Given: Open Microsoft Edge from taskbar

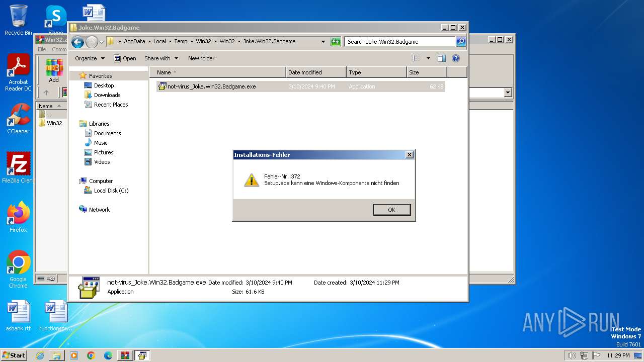Looking at the screenshot, I should tap(108, 355).
